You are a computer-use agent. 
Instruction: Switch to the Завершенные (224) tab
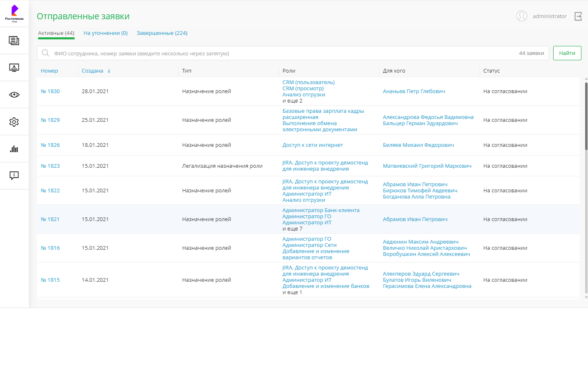coord(162,33)
